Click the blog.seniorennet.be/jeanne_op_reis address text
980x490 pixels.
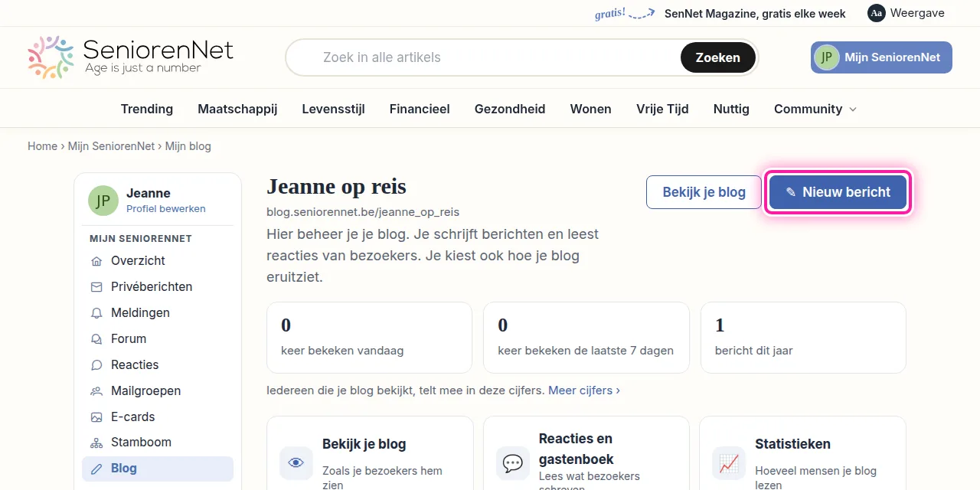pyautogui.click(x=363, y=212)
